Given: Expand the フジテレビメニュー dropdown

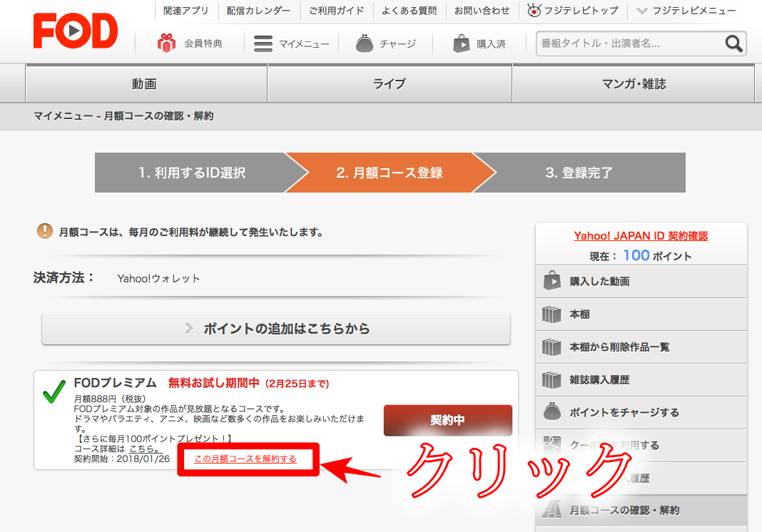Looking at the screenshot, I should (686, 10).
